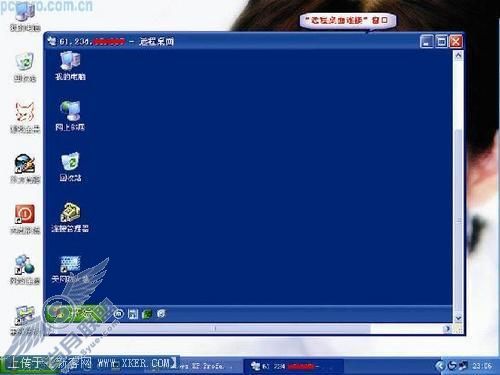Viewport: 500px width, 375px height.
Task: Click the white disc quick launch icon after green one
Action: [161, 314]
